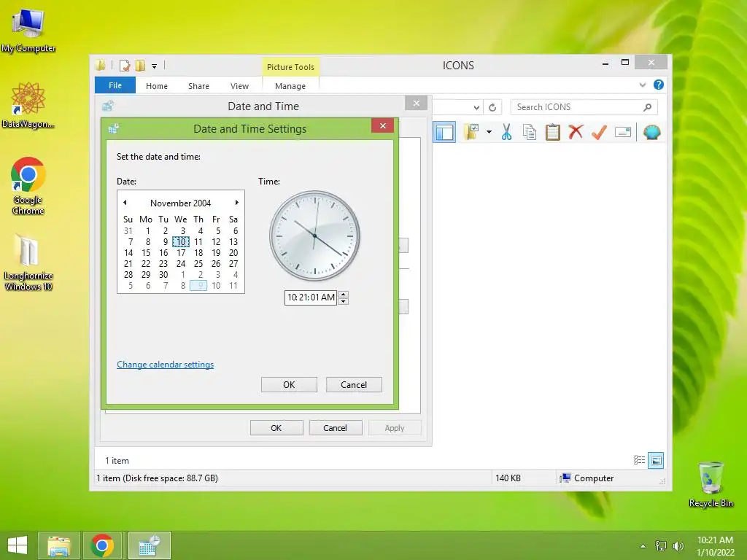Switch to details view icon in status bar
Viewport: 747px width, 560px height.
[x=639, y=460]
